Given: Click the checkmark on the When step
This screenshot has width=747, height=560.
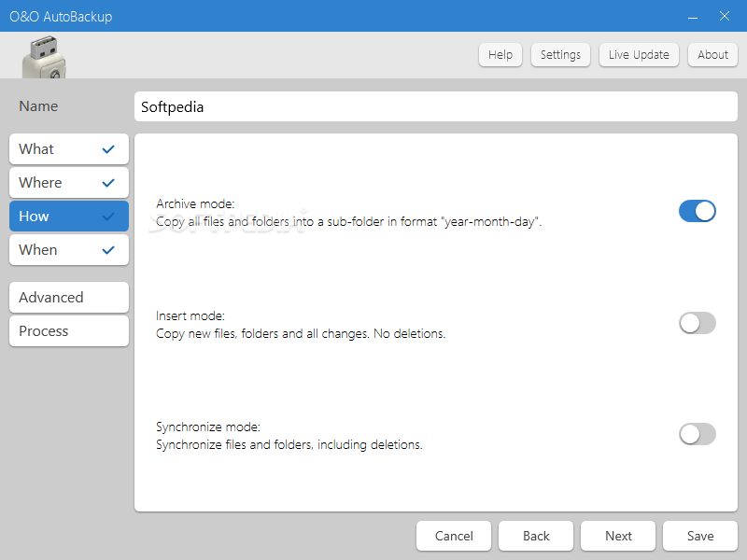Looking at the screenshot, I should click(108, 249).
